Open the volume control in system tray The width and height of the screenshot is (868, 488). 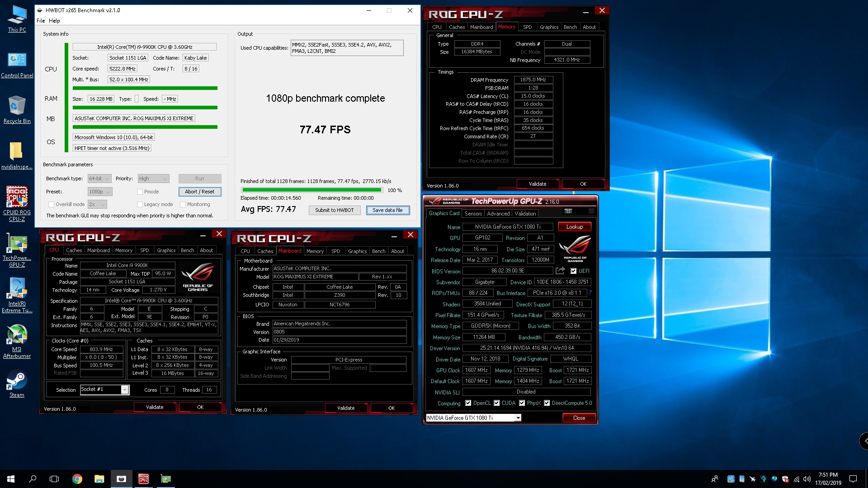[807, 479]
